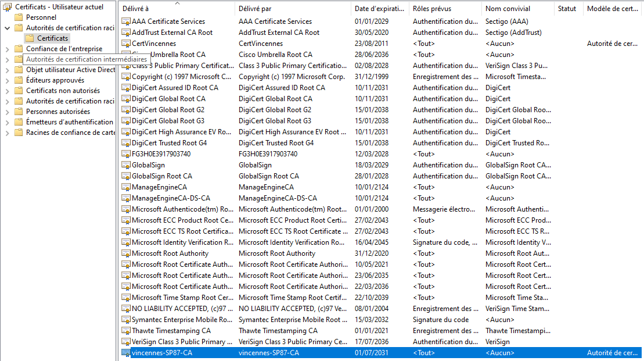Click the Certificats root node icon
Image resolution: width=644 pixels, height=361 pixels.
coord(8,7)
